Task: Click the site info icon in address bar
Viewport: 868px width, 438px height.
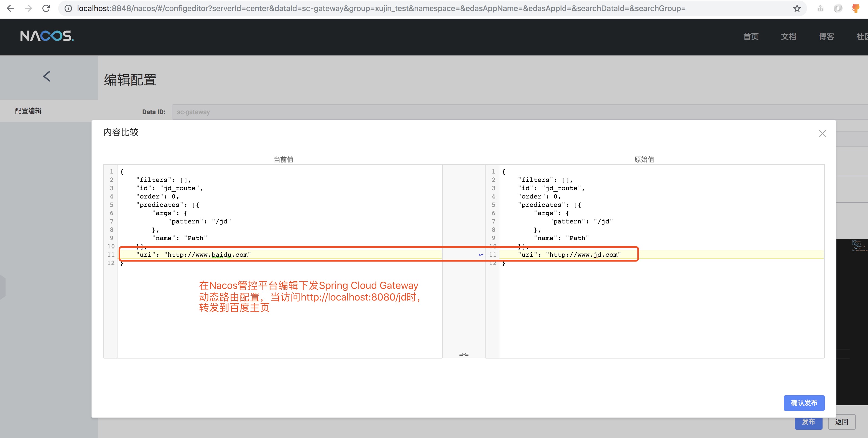Action: pos(68,8)
